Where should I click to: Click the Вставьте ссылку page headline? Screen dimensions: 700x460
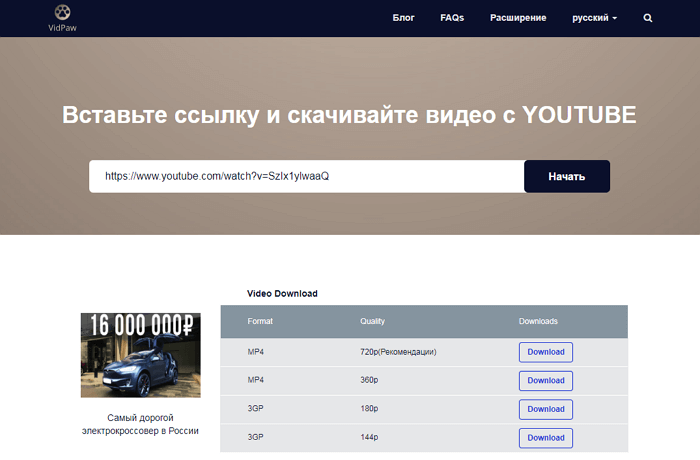click(x=349, y=115)
